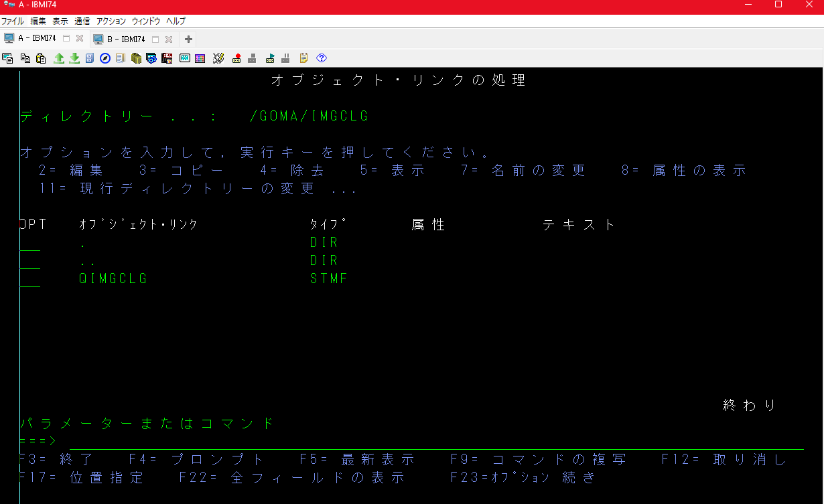Click the green upload send-file icon
Viewport: 824px width, 504px height.
point(59,58)
